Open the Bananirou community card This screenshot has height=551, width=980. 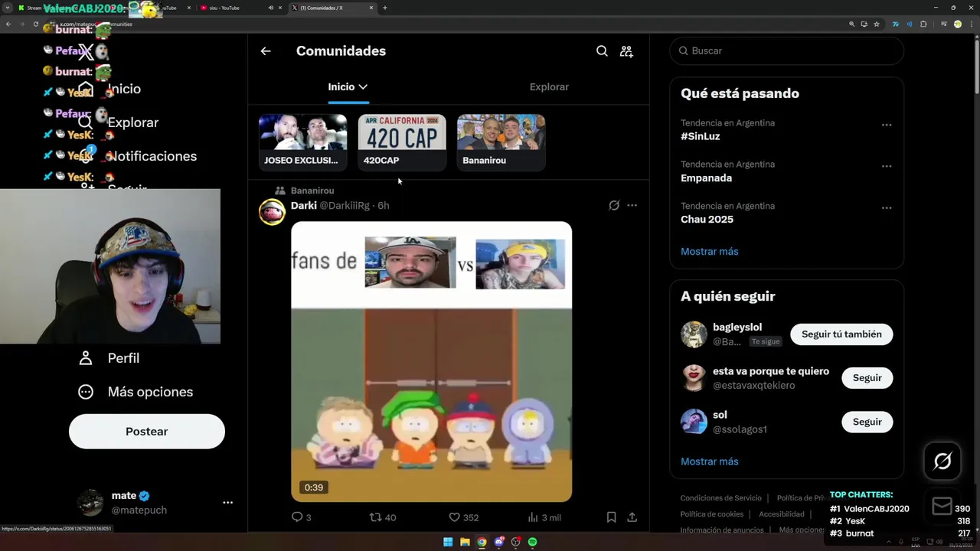point(501,142)
